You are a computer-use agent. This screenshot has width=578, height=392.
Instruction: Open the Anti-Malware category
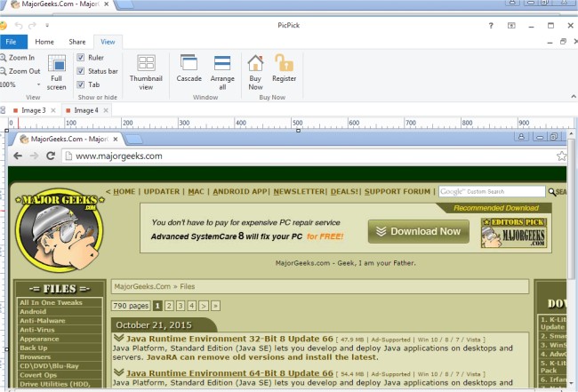tap(43, 321)
